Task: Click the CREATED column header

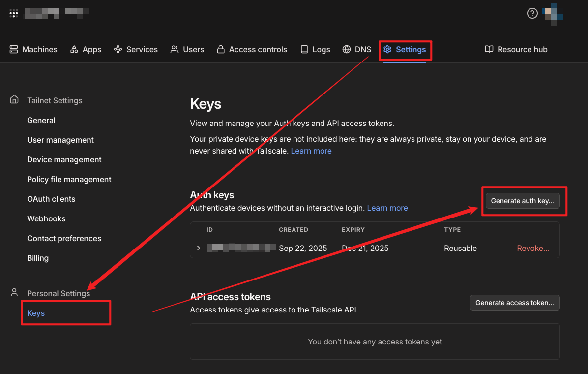Action: click(294, 230)
